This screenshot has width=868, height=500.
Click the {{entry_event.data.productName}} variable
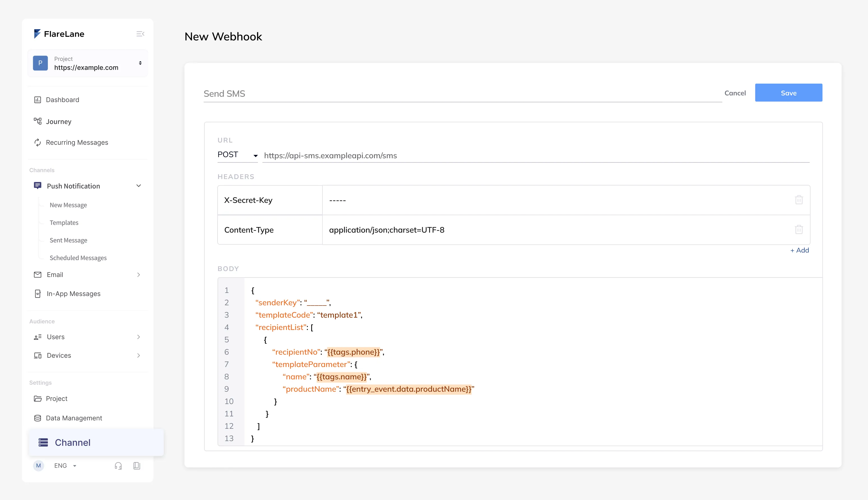point(408,389)
